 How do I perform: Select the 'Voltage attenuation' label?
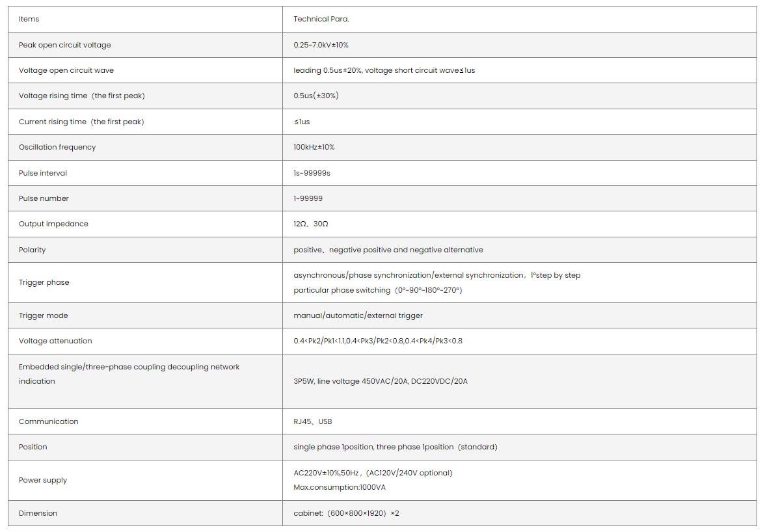click(x=55, y=341)
